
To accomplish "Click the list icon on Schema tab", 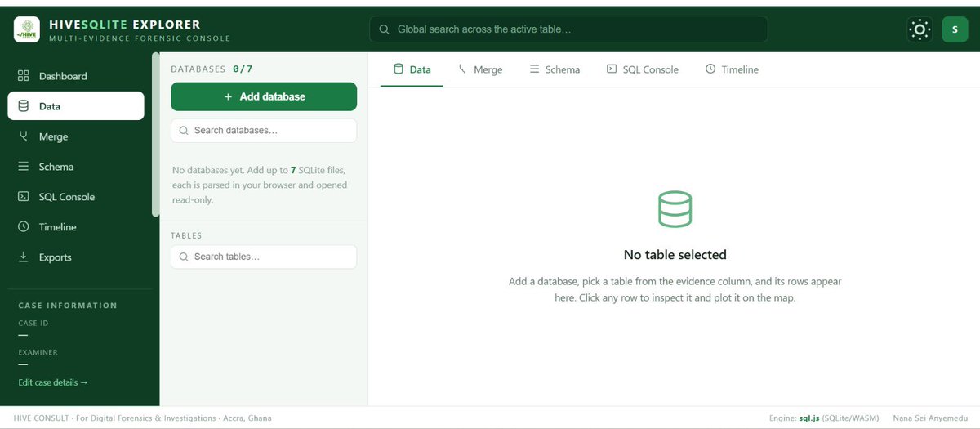I will pos(534,69).
